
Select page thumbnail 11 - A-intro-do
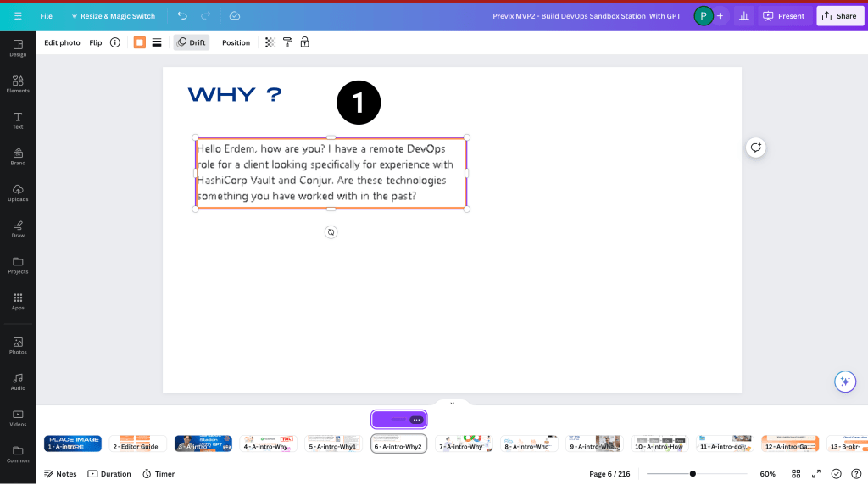pos(726,443)
